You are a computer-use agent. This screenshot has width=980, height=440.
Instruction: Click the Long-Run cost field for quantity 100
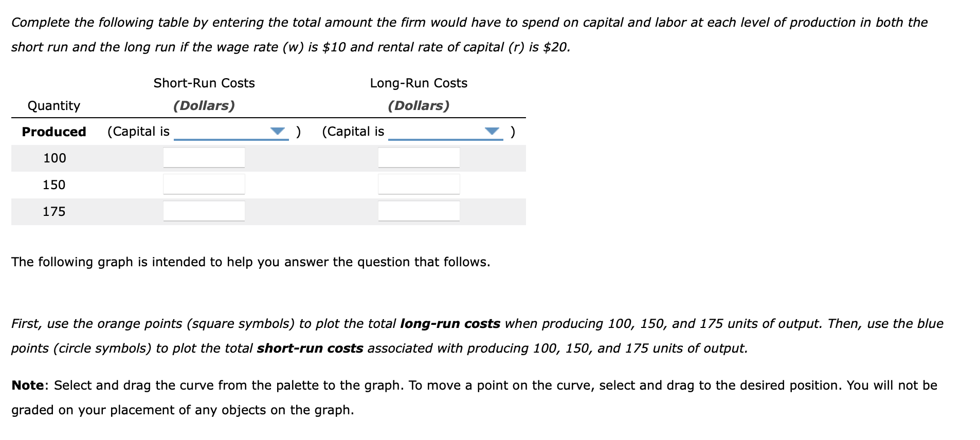click(418, 157)
